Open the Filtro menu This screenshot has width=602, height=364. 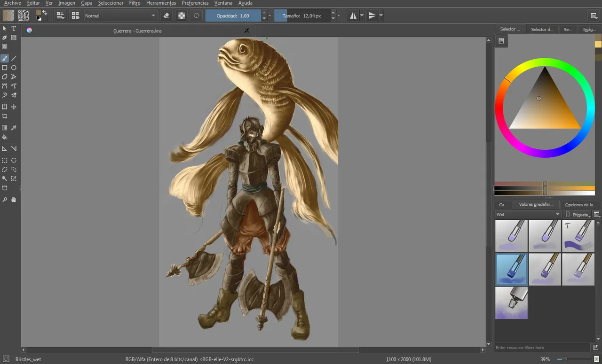click(135, 3)
